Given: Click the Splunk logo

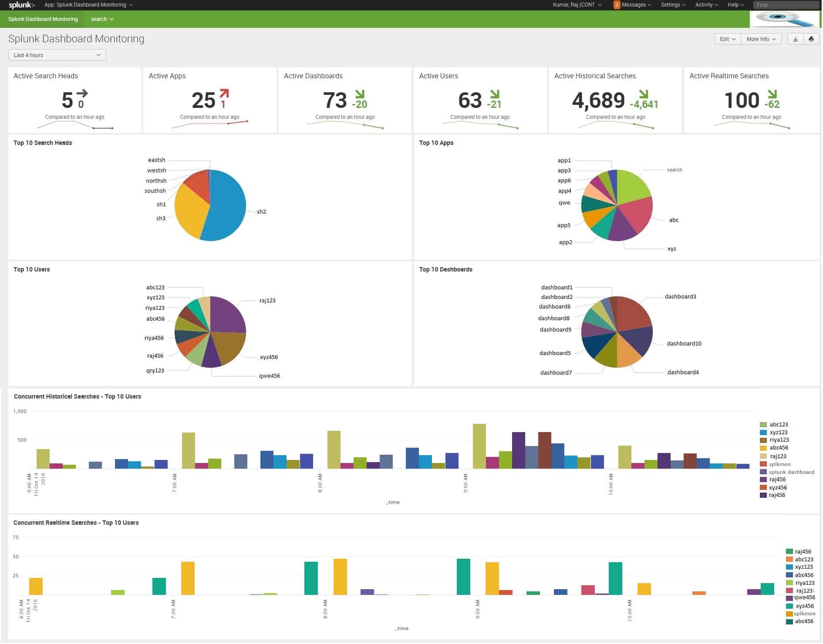Looking at the screenshot, I should click(21, 5).
